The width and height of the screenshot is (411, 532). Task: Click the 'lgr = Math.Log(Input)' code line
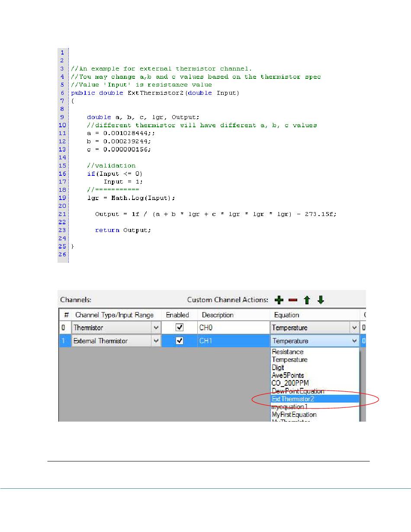click(x=131, y=198)
